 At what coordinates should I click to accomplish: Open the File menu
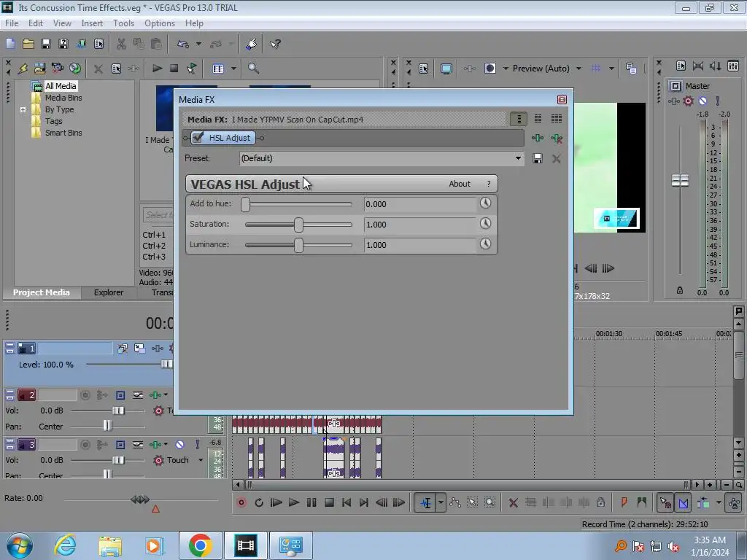point(12,23)
